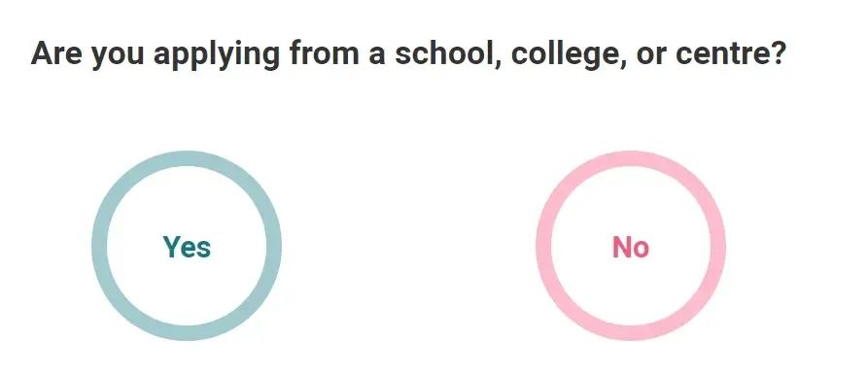Confirm applying through a centre with Yes

point(187,246)
